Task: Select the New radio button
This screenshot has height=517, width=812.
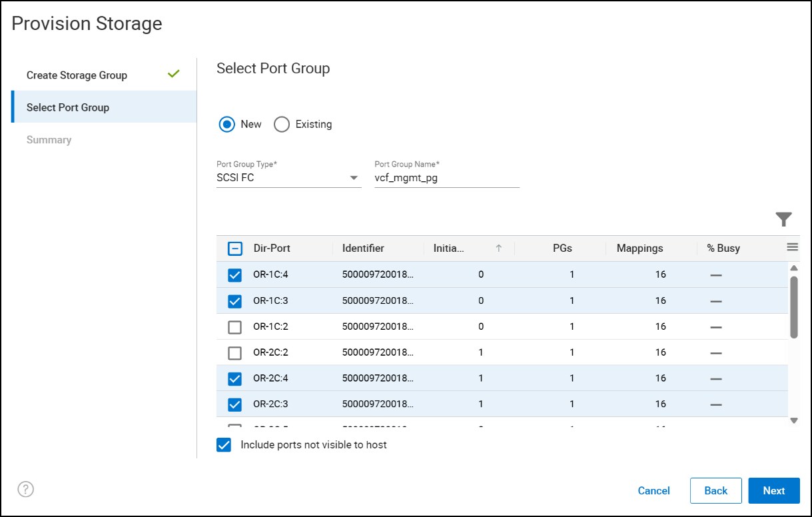Action: [x=227, y=125]
